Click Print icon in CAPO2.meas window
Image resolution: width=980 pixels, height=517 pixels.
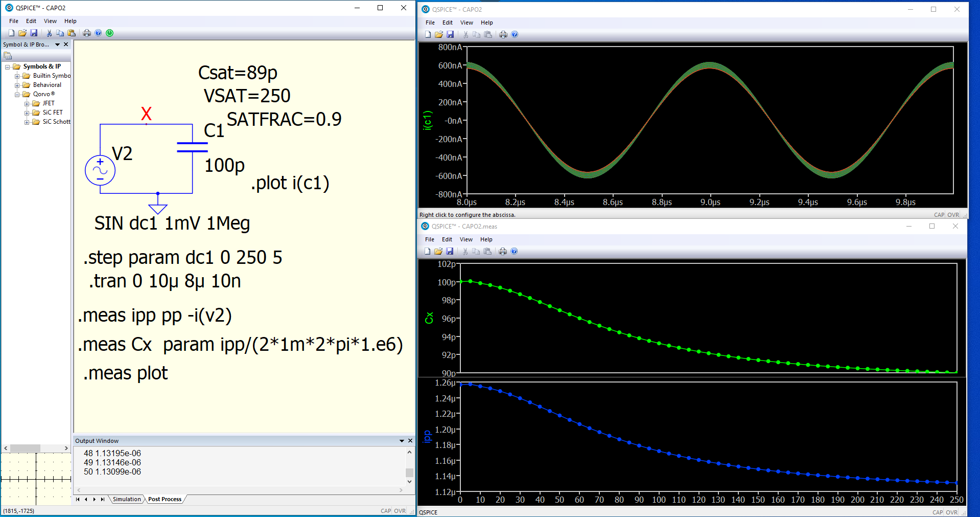(503, 251)
